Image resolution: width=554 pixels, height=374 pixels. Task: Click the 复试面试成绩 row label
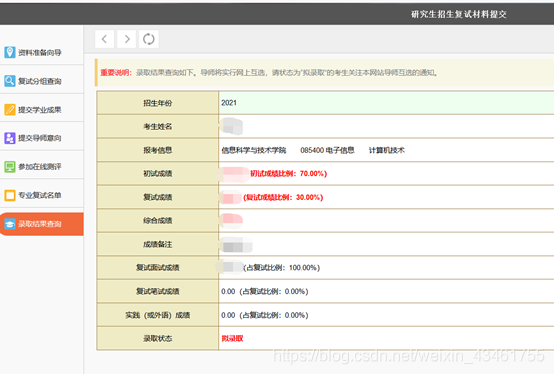tap(158, 268)
